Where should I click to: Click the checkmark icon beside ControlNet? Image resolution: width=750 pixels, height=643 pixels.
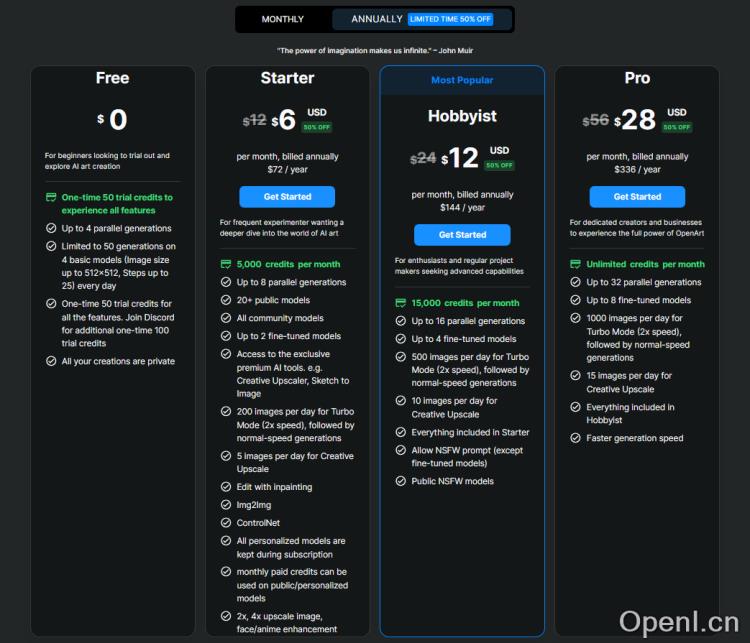pyautogui.click(x=226, y=523)
